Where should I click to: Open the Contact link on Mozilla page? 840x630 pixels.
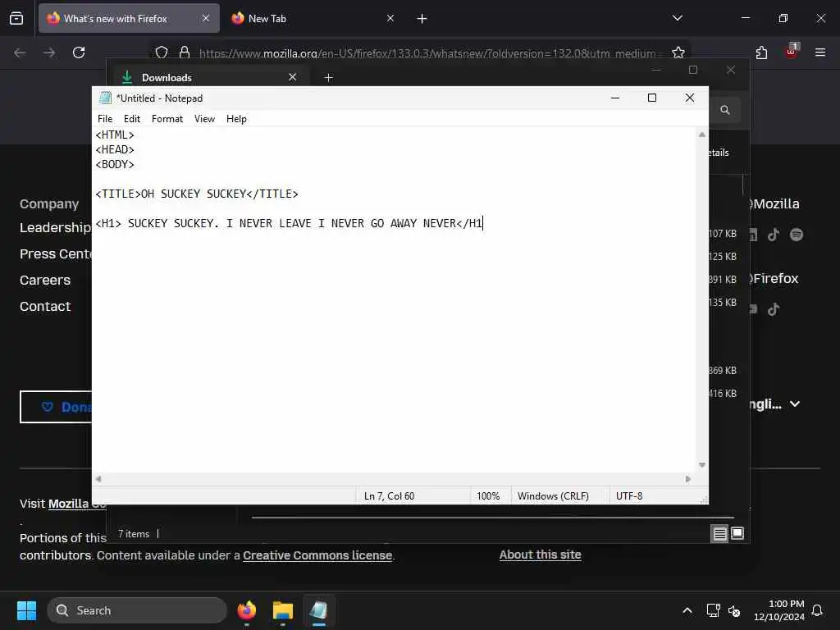[x=45, y=307]
